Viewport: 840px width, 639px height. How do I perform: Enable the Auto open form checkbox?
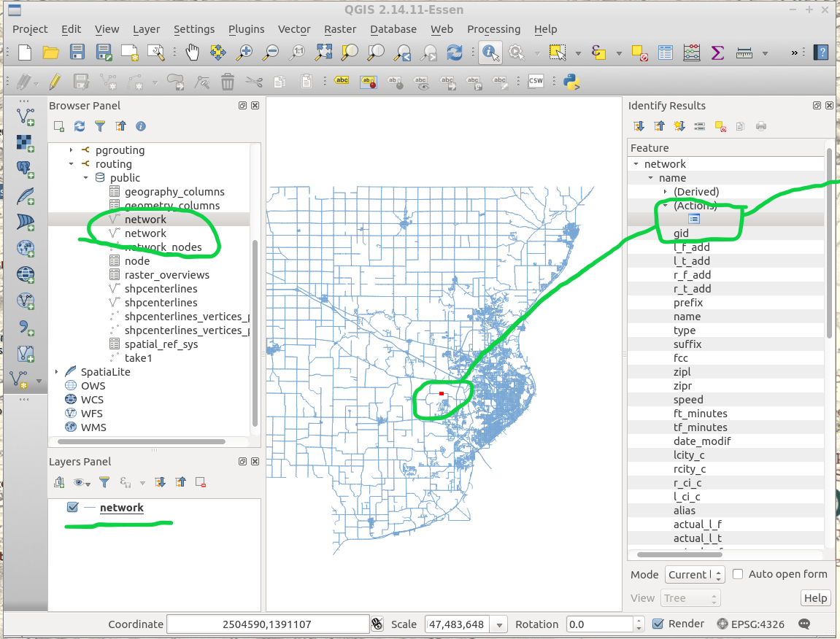pos(738,574)
